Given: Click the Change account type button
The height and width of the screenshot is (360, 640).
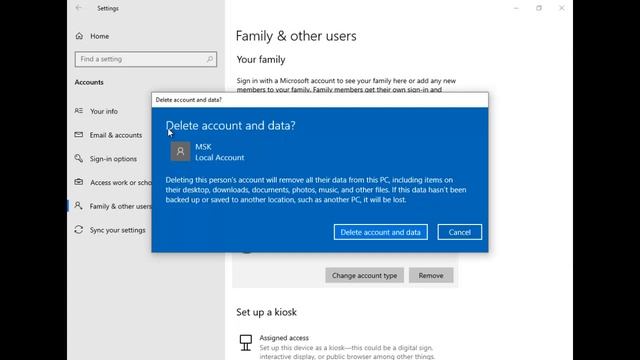Looking at the screenshot, I should point(364,276).
